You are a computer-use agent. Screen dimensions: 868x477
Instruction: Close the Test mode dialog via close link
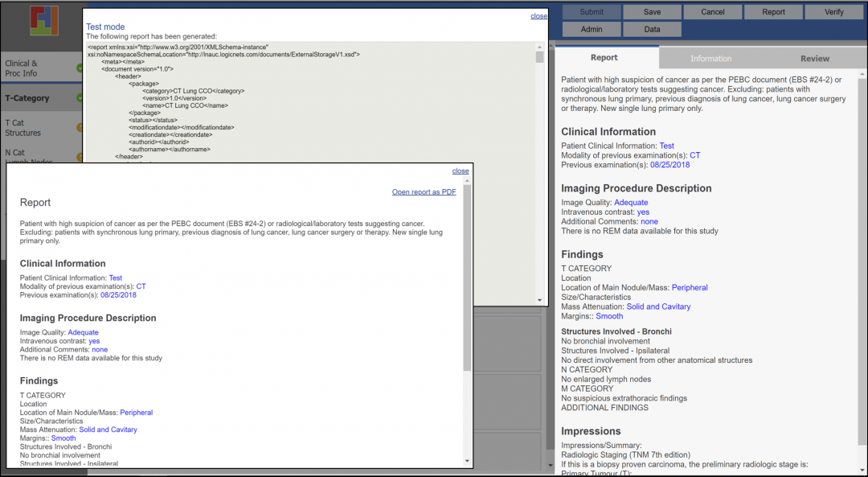coord(538,15)
